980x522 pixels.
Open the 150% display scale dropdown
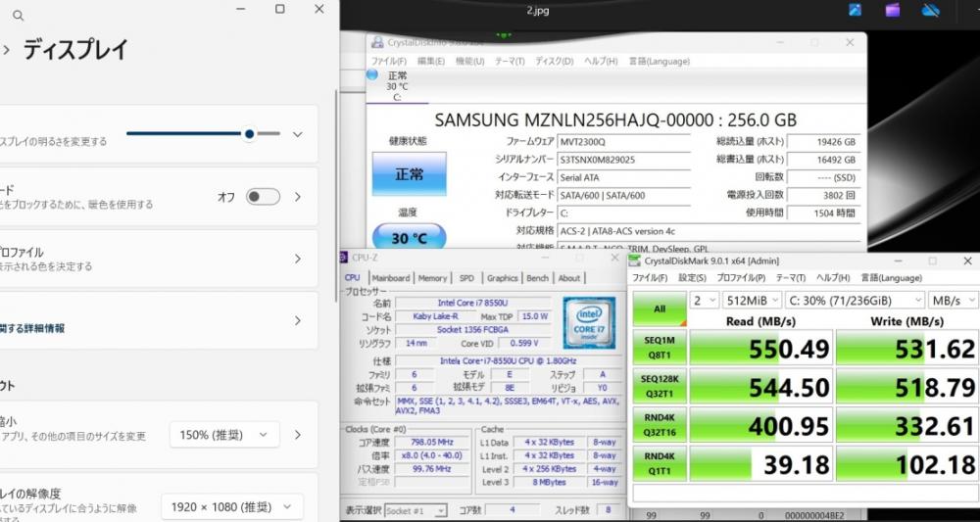224,435
